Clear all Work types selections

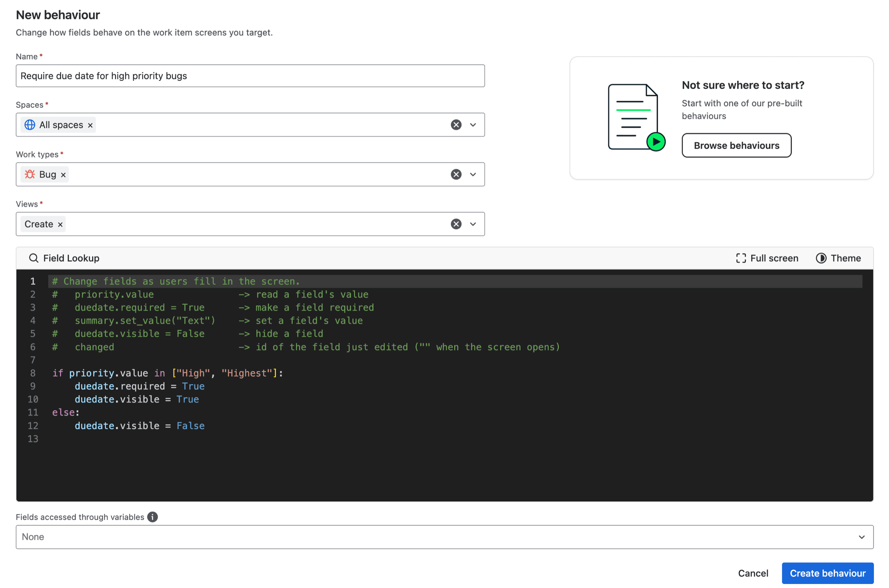coord(456,175)
